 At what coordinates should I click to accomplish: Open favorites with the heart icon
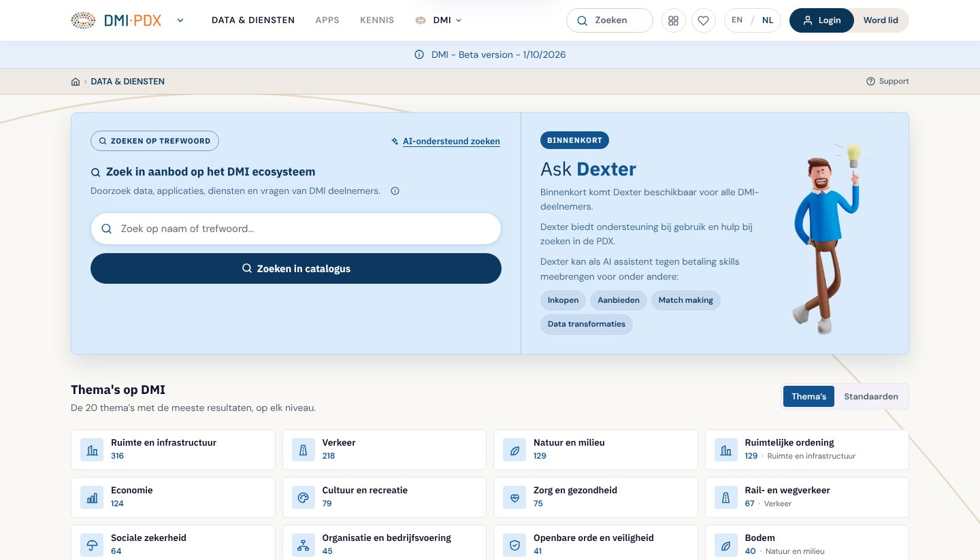(x=704, y=20)
